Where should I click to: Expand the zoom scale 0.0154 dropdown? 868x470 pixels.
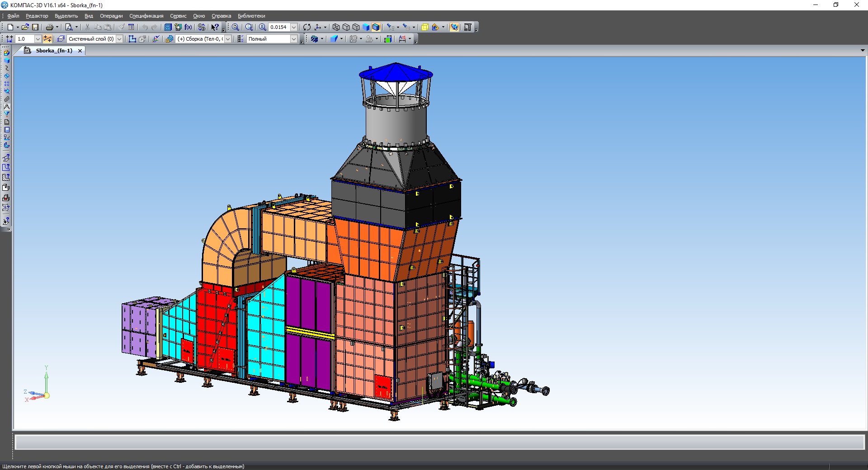tap(294, 27)
